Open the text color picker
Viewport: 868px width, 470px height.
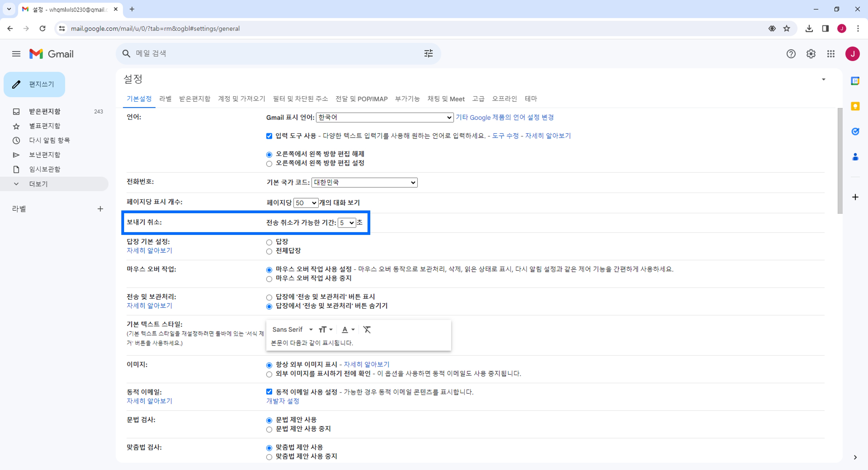pyautogui.click(x=348, y=330)
